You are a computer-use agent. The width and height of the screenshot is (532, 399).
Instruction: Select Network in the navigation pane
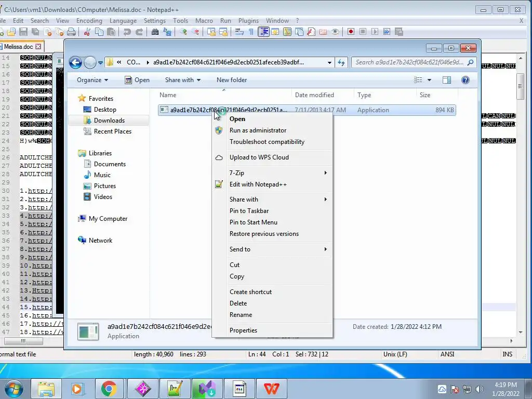100,241
